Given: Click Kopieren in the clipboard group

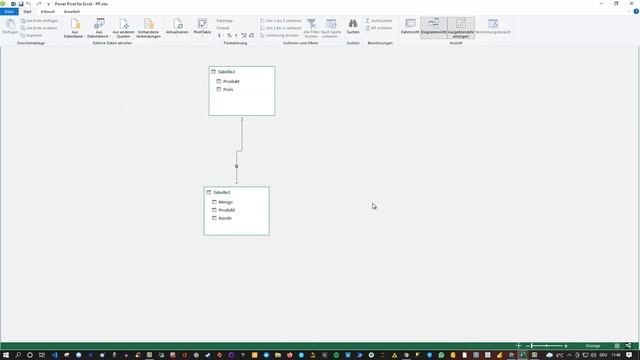Looking at the screenshot, I should 31,35.
